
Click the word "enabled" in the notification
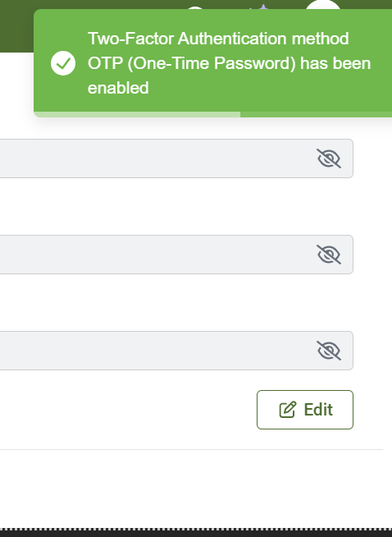(118, 88)
